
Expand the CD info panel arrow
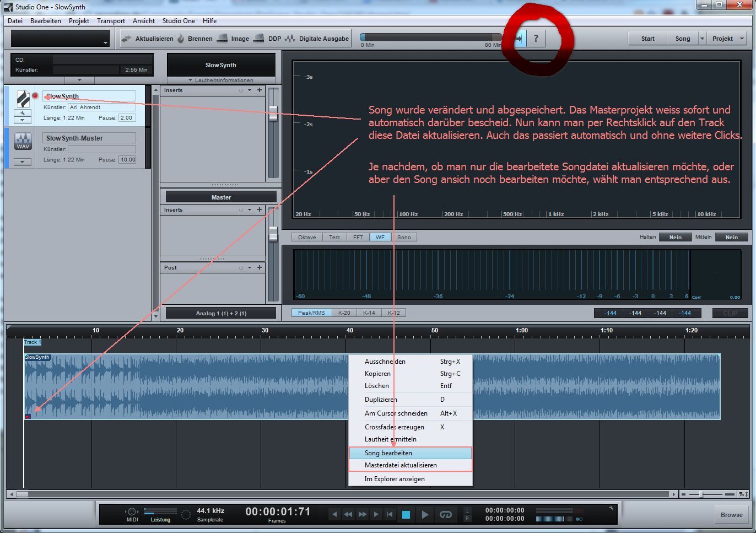click(79, 80)
